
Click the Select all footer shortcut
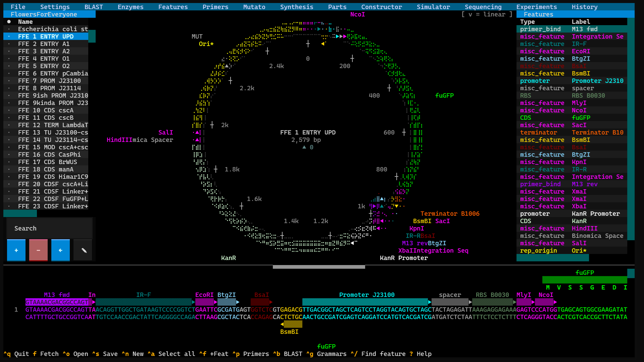(171, 354)
